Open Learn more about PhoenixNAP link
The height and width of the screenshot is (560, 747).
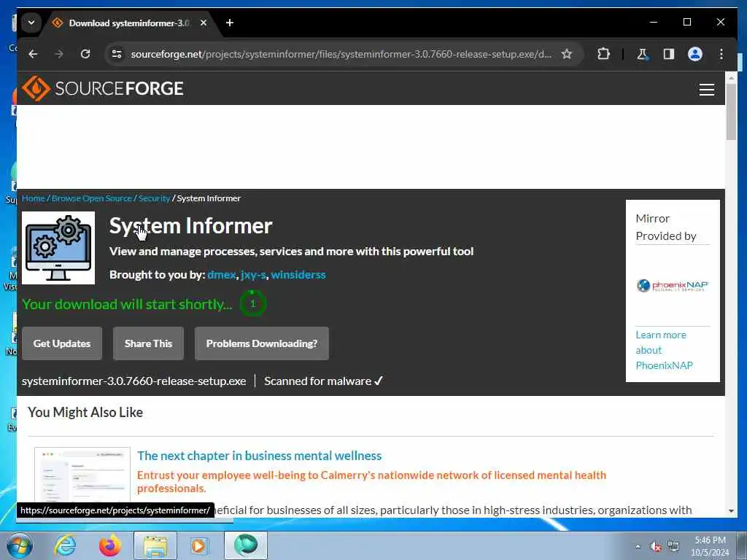click(664, 350)
